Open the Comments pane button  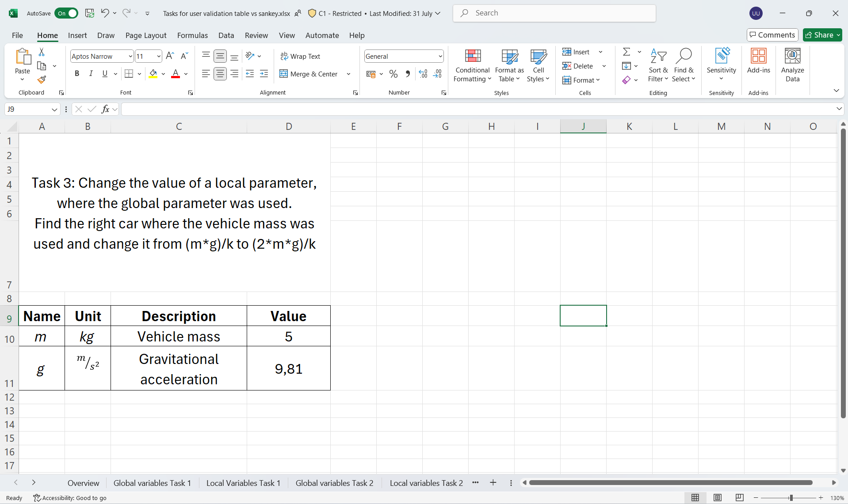pyautogui.click(x=772, y=35)
